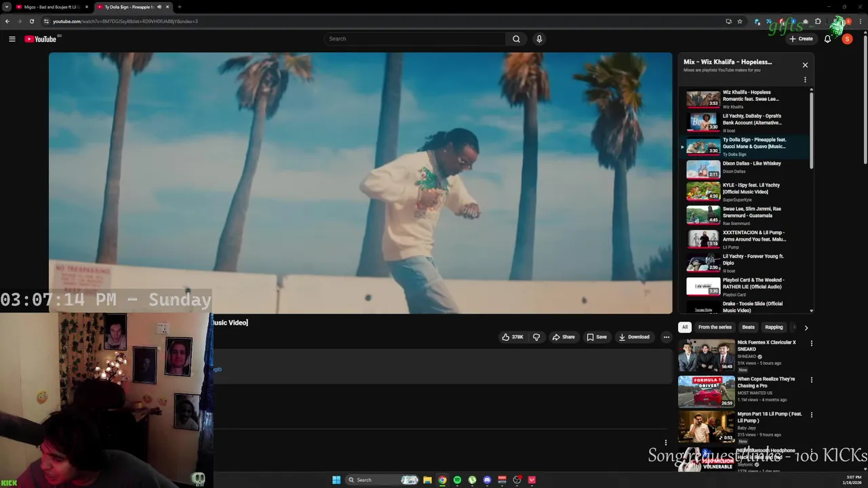The image size is (868, 488).
Task: Open the Windows Start menu
Action: click(x=336, y=480)
